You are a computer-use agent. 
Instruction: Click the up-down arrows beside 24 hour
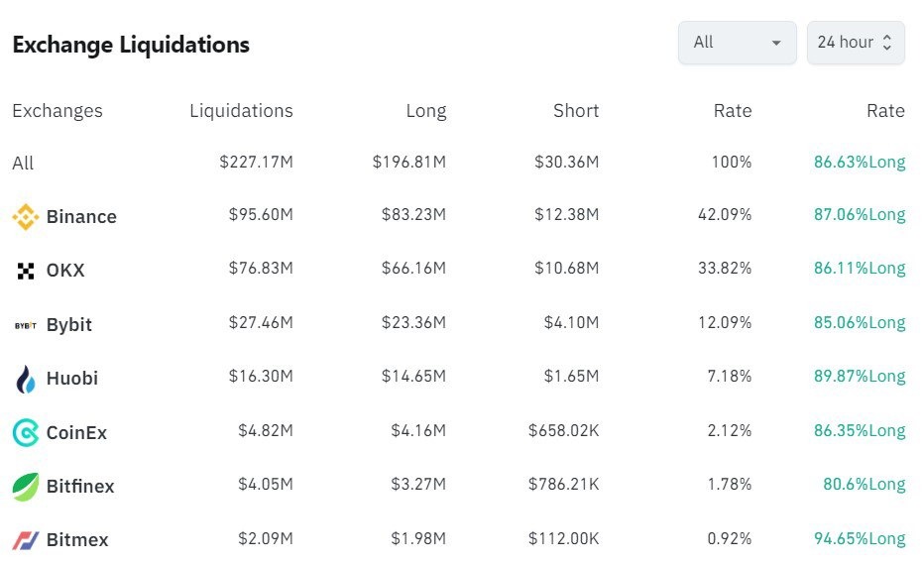point(887,43)
